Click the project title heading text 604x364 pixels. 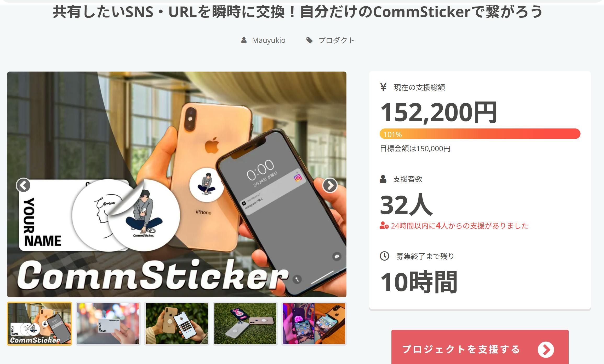click(x=298, y=12)
